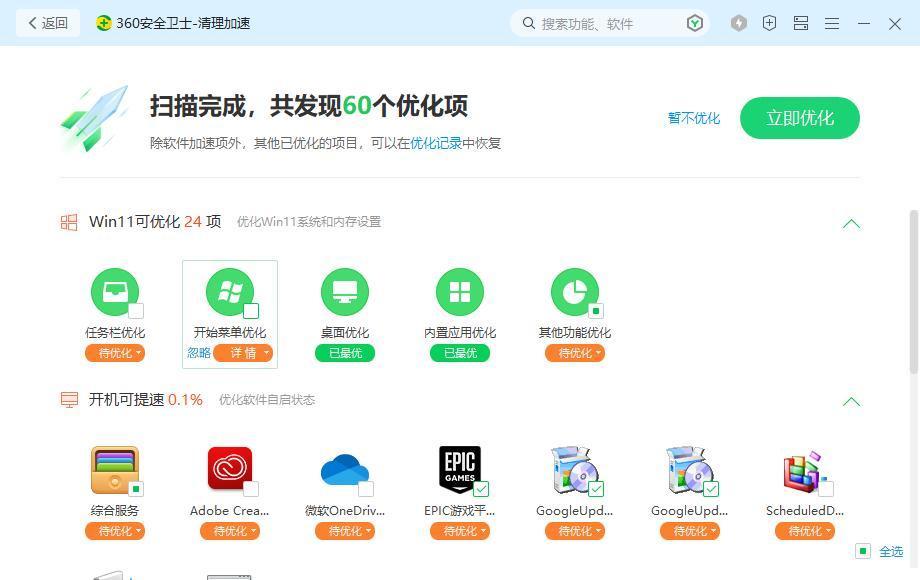This screenshot has height=580, width=920.
Task: Click 已最优 badge under 内置应用优化
Action: tap(460, 353)
